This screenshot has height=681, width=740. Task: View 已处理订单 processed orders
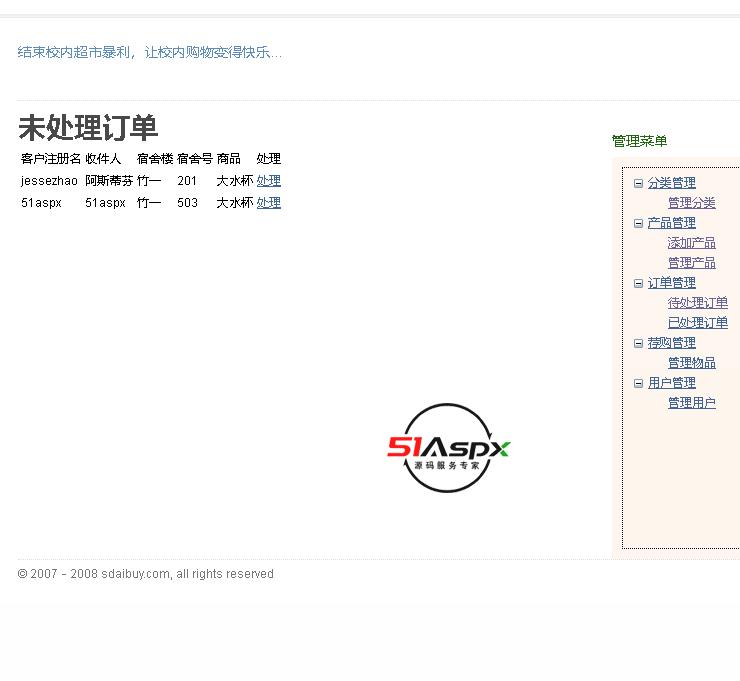point(697,323)
